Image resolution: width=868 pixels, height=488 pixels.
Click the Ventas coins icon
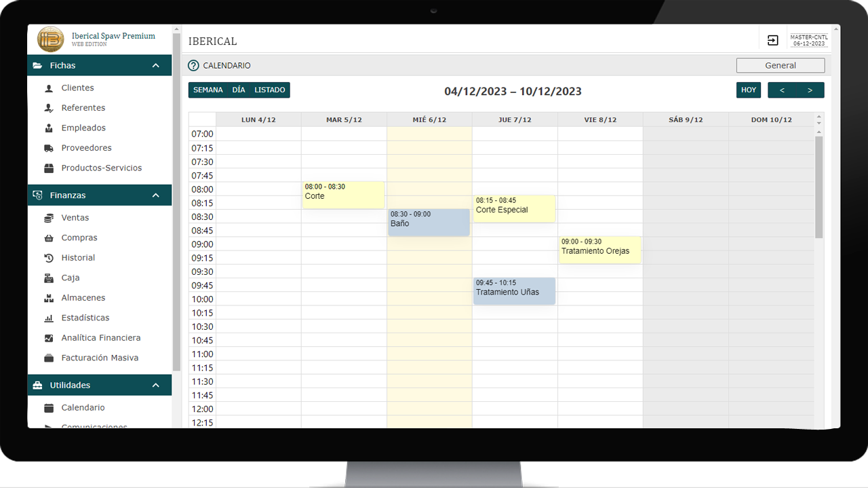(49, 218)
